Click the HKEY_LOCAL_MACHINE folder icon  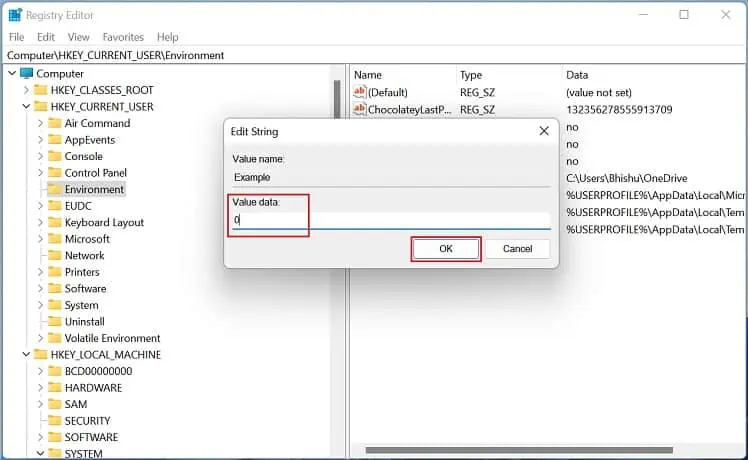(x=41, y=355)
